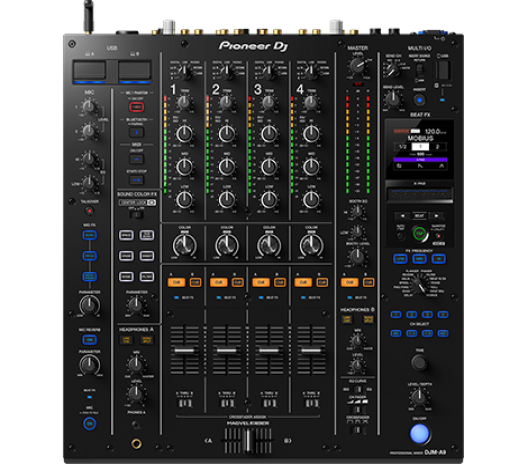Click the Beat FX Time knob
This screenshot has width=528, height=464.
pyautogui.click(x=419, y=362)
